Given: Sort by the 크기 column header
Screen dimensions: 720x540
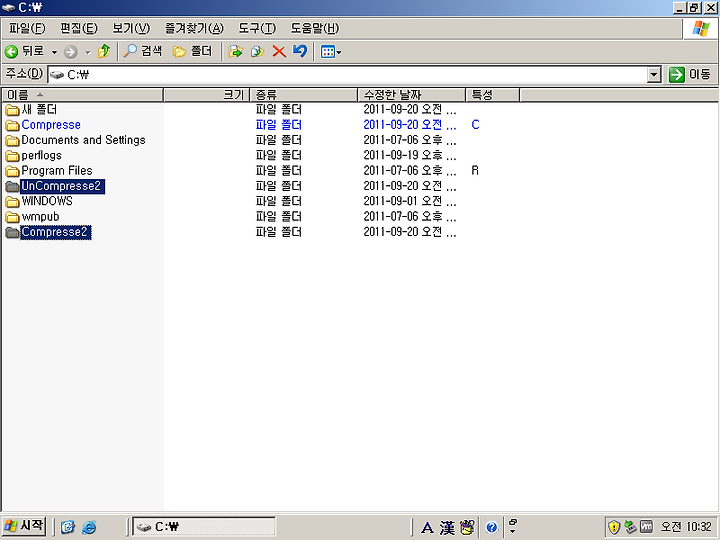Looking at the screenshot, I should point(206,95).
